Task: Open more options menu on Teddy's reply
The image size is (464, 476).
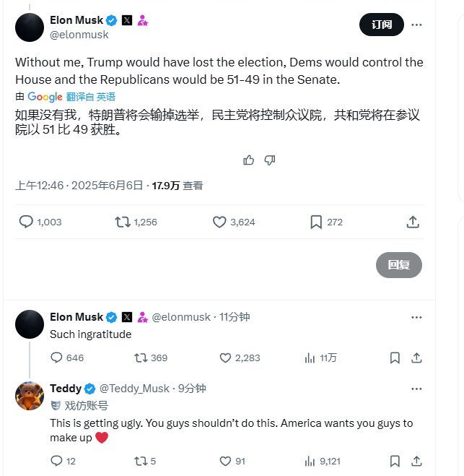Action: [x=416, y=389]
